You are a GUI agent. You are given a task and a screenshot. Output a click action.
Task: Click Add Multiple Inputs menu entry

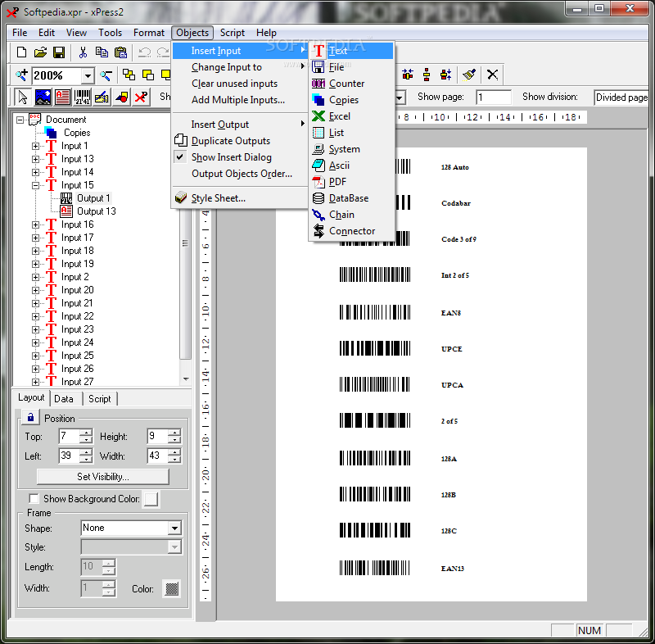pos(239,100)
